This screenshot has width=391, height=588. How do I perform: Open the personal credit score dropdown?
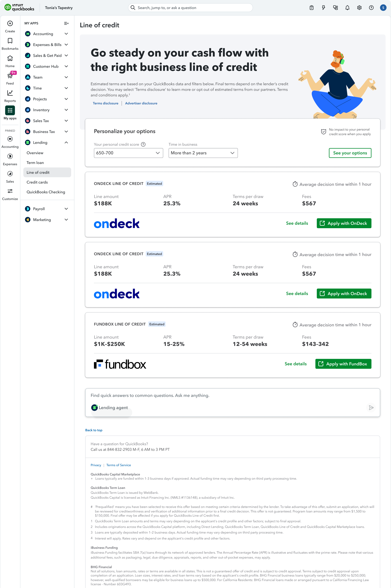tap(128, 153)
